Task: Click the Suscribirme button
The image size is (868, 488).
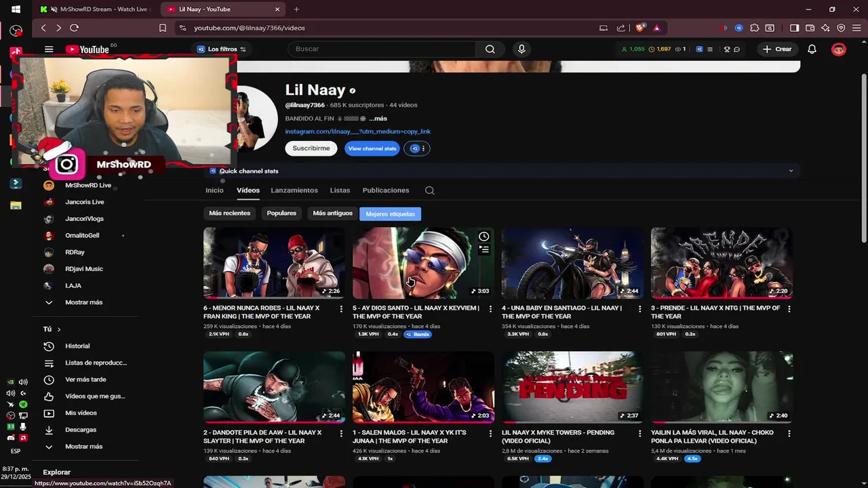Action: (311, 148)
